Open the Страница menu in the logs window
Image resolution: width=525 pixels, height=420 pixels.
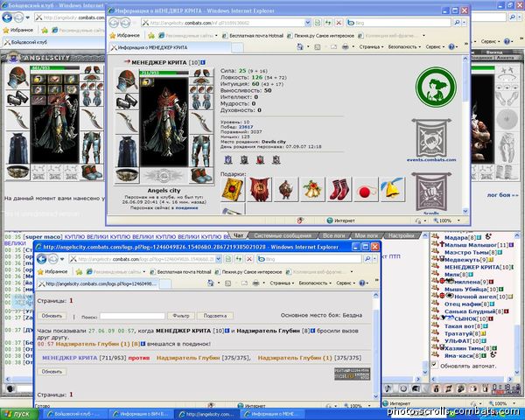(x=282, y=283)
